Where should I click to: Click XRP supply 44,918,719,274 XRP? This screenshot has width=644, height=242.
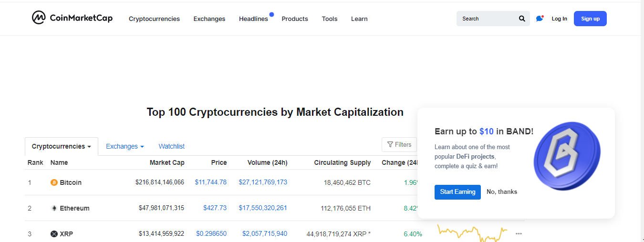point(339,234)
